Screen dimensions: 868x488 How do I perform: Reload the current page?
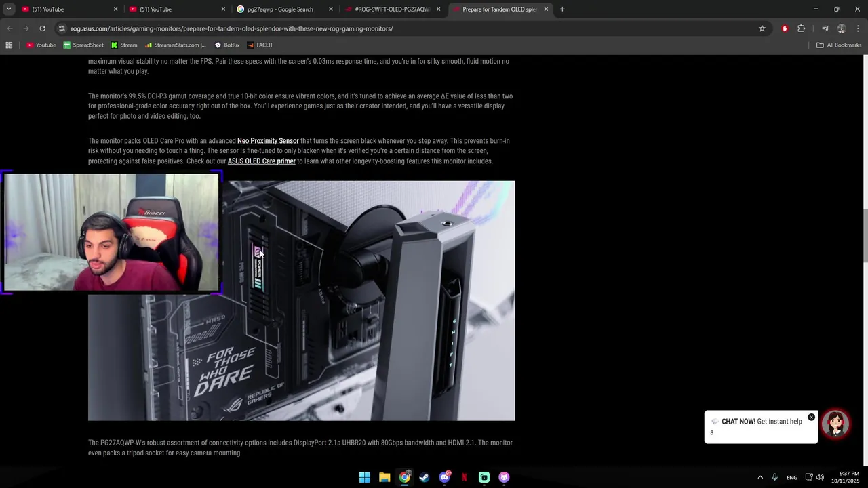pos(42,28)
